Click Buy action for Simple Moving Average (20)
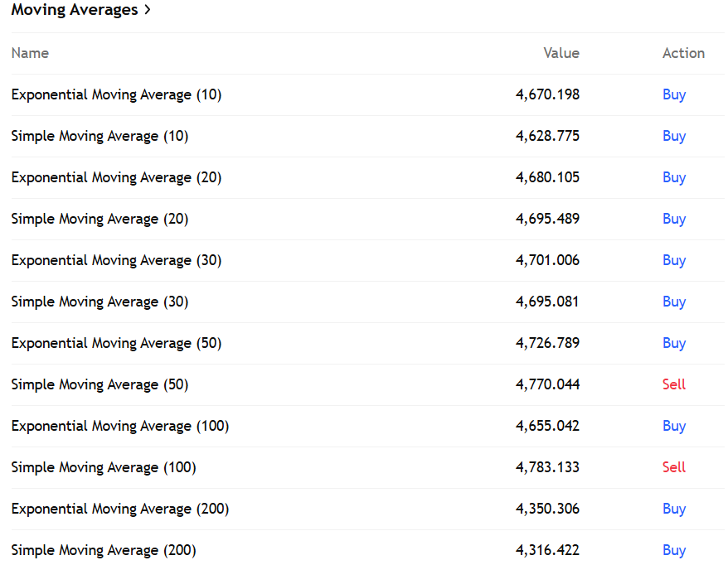This screenshot has width=728, height=565. (674, 219)
